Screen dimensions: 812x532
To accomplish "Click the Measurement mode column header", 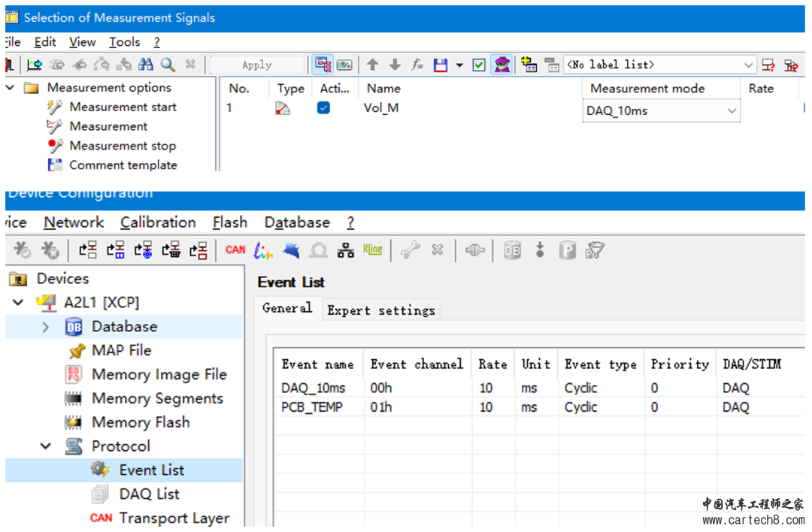I will point(662,89).
